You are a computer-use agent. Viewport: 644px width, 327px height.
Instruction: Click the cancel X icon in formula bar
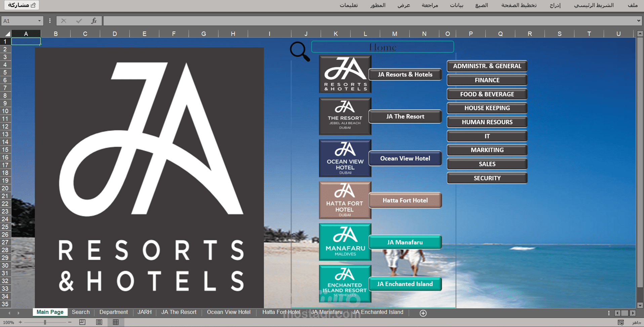pos(64,21)
